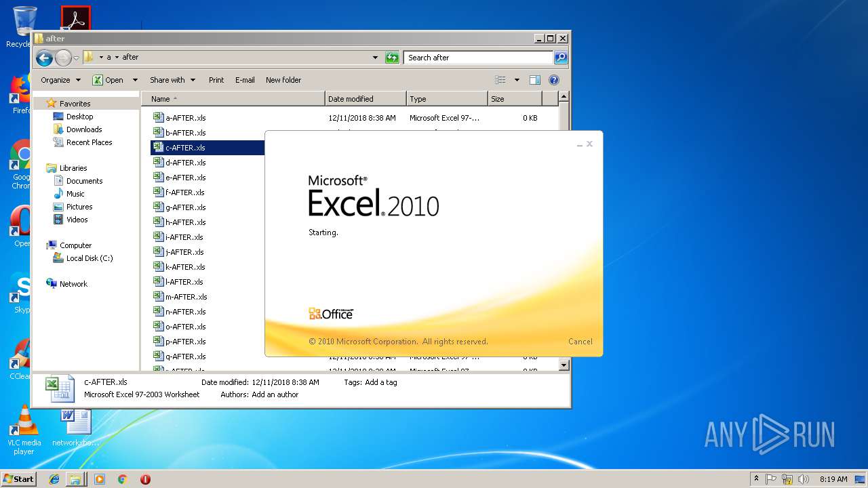The height and width of the screenshot is (488, 868).
Task: Click New folder in the toolbar
Action: pos(283,80)
